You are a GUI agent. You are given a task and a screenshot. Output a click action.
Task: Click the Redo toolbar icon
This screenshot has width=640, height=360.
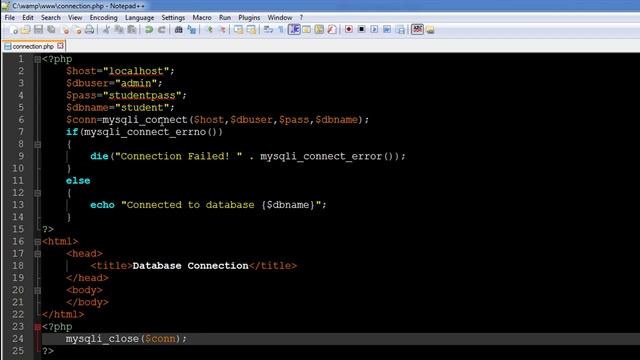(162, 29)
